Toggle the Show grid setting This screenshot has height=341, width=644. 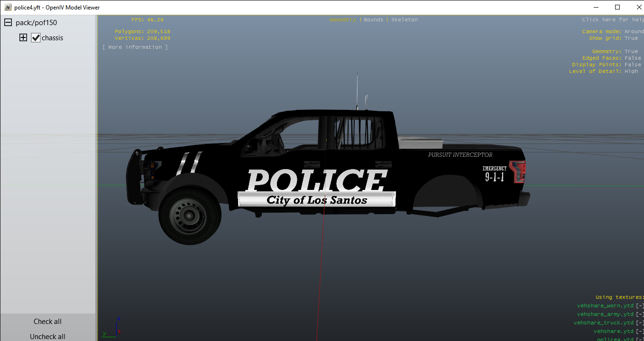pos(631,38)
